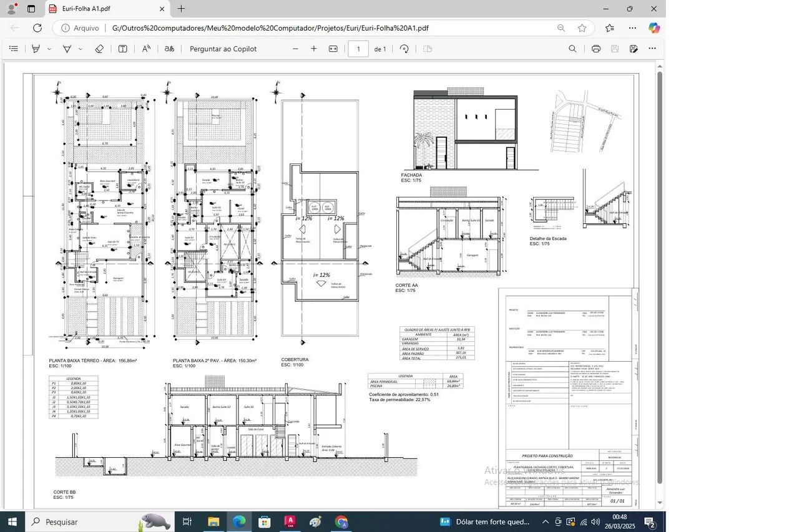Print the Euri-Folha A1 document
This screenshot has width=799, height=532.
(596, 48)
